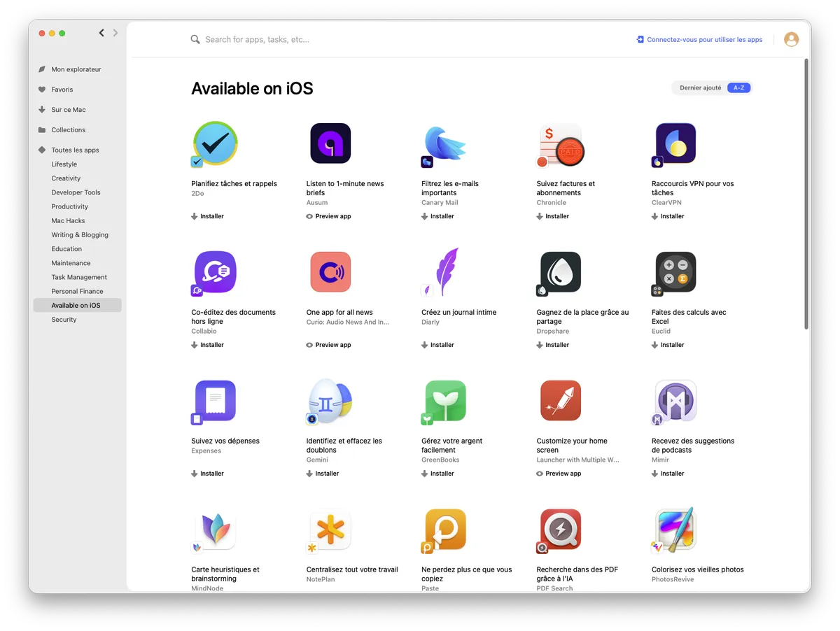The width and height of the screenshot is (840, 631).
Task: Sort by Dernier ajouté
Action: click(x=700, y=88)
